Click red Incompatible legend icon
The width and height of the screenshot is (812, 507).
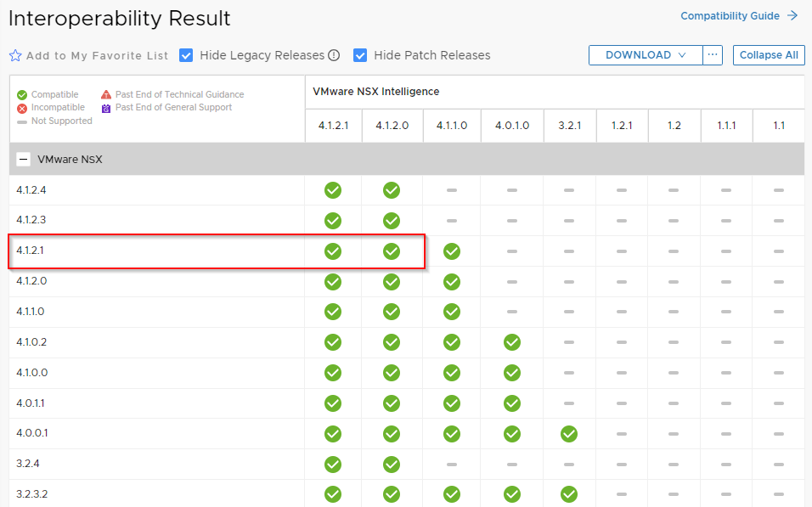22,108
